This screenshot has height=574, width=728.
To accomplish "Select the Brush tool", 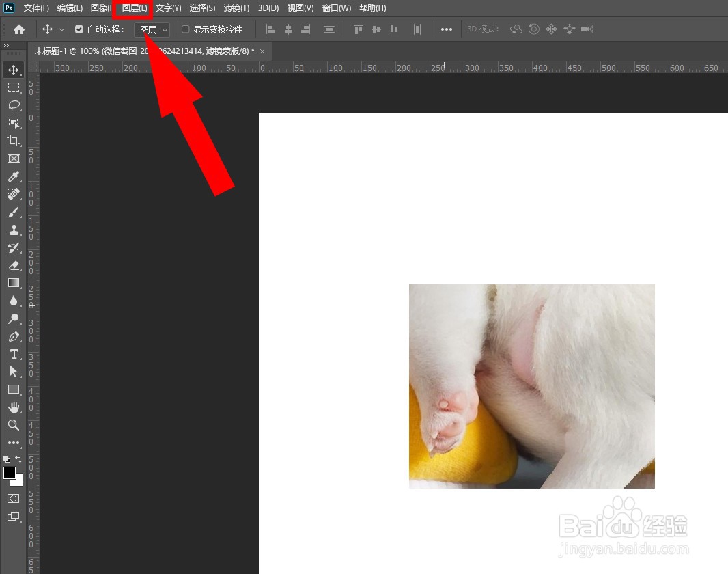I will point(14,212).
